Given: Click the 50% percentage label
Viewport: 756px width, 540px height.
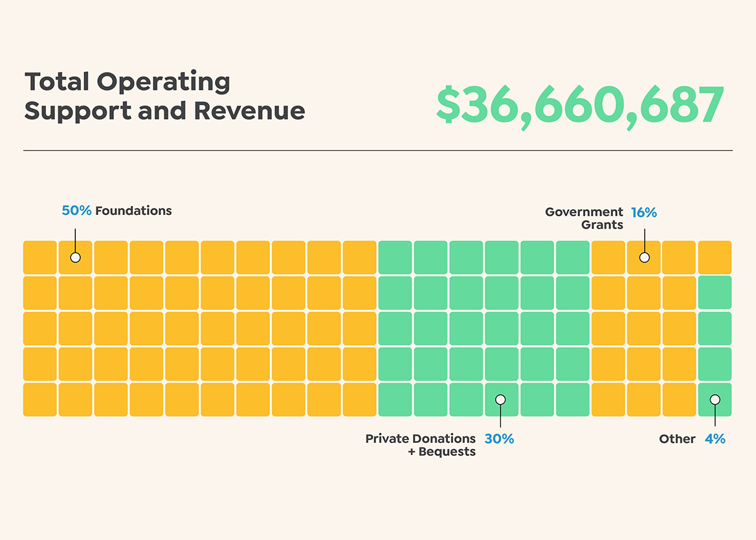Looking at the screenshot, I should (x=76, y=210).
